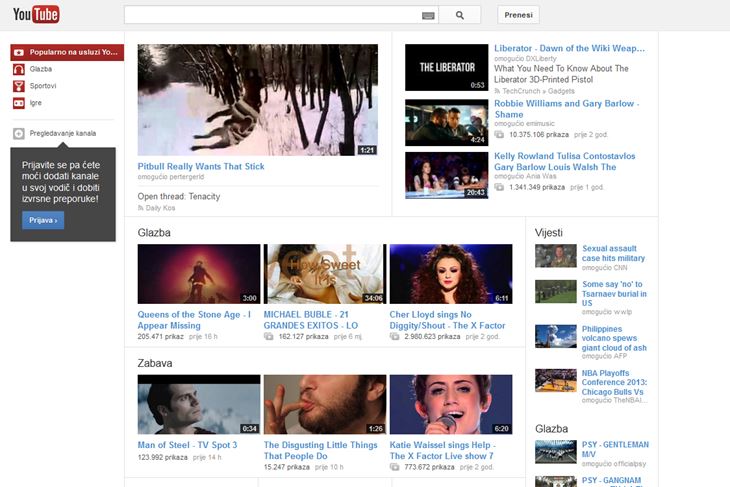Image resolution: width=730 pixels, height=487 pixels.
Task: Play the X Factor judges thumbnail 20:43
Action: point(446,176)
